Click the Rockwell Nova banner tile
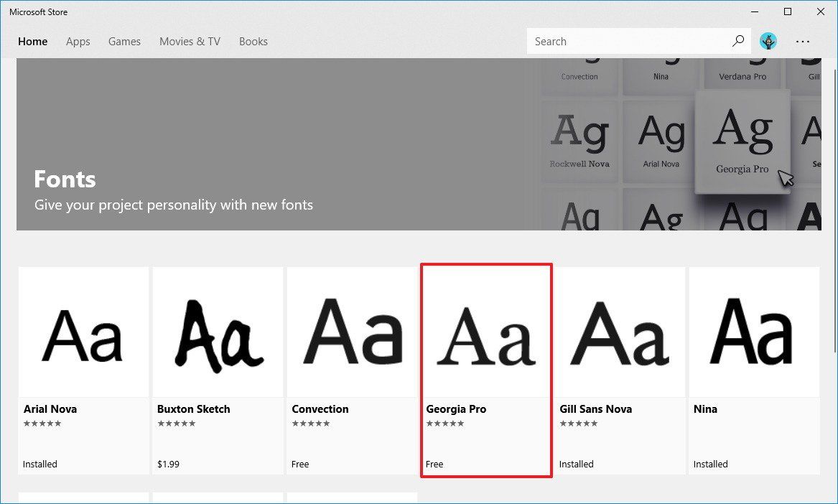 [x=579, y=140]
